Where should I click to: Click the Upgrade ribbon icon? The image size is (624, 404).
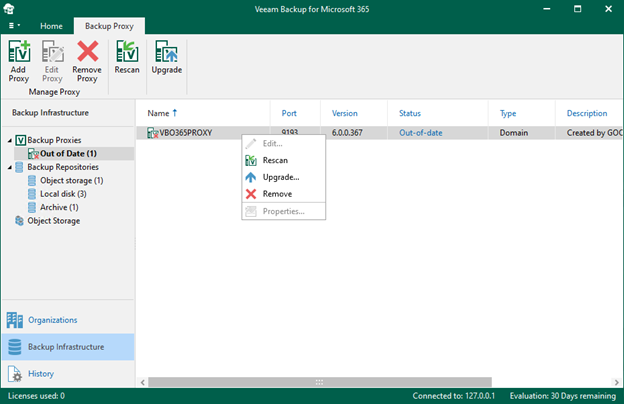(x=166, y=51)
